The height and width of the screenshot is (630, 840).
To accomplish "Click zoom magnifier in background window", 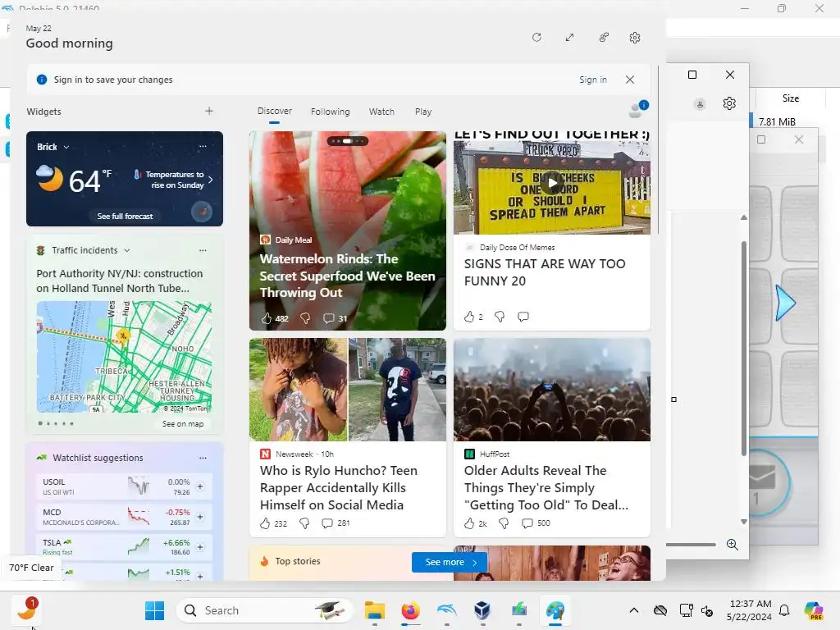I will click(x=733, y=545).
